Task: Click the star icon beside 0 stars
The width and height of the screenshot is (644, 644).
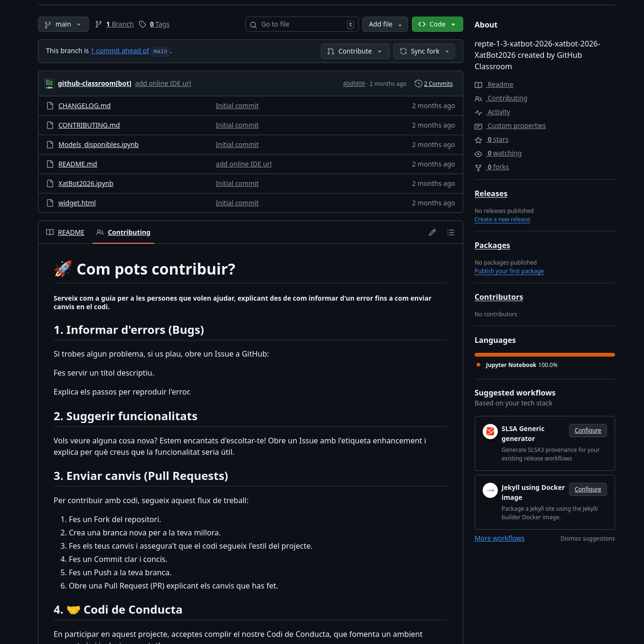Action: (478, 140)
